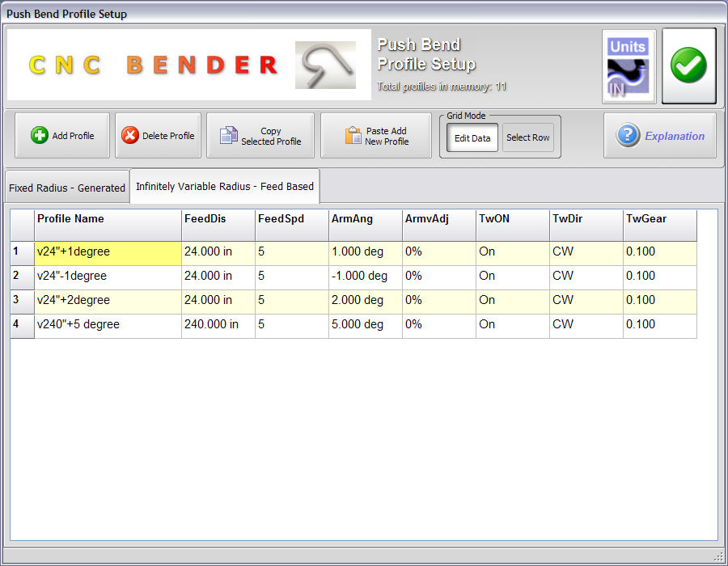
Task: Click Copy Selected Profile button
Action: 260,136
